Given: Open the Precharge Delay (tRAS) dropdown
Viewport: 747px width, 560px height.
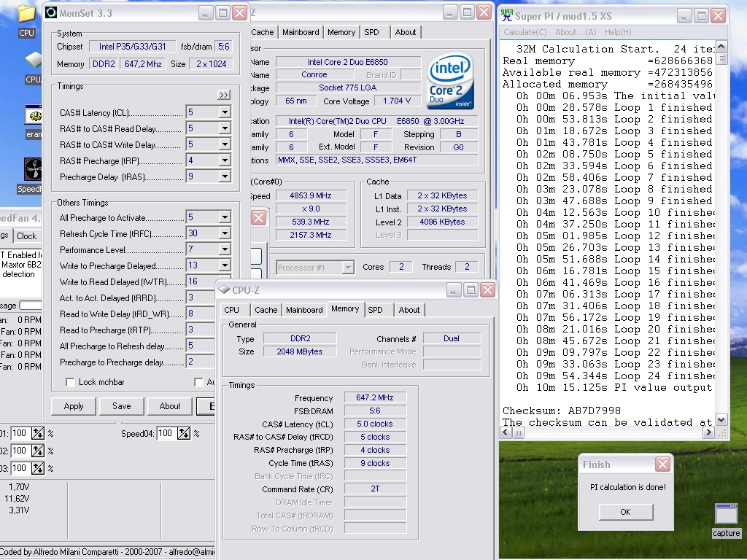Looking at the screenshot, I should [x=225, y=176].
